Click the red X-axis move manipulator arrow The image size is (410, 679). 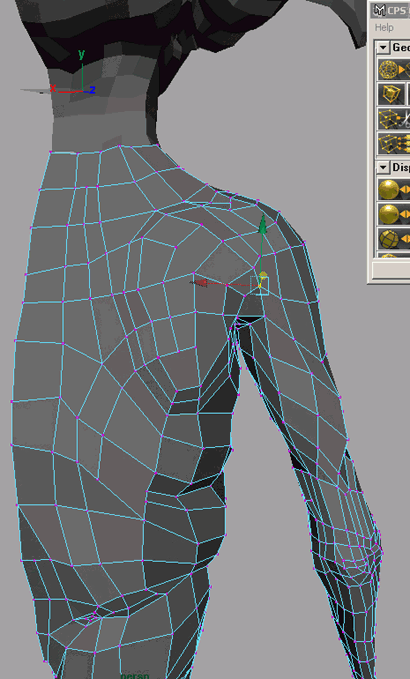pyautogui.click(x=199, y=283)
